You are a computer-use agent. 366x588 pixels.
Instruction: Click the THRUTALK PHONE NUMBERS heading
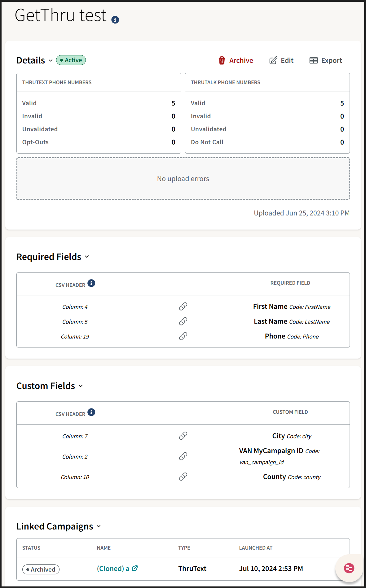point(225,82)
